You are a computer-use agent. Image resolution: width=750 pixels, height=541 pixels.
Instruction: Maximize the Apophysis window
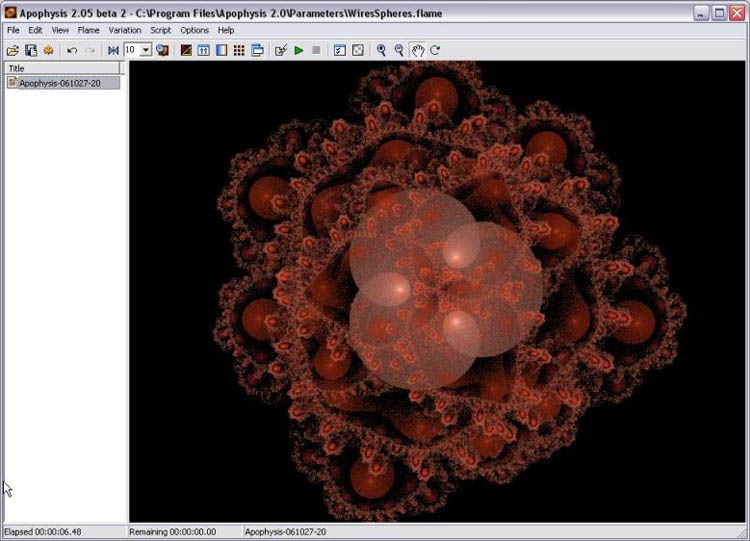(x=719, y=13)
